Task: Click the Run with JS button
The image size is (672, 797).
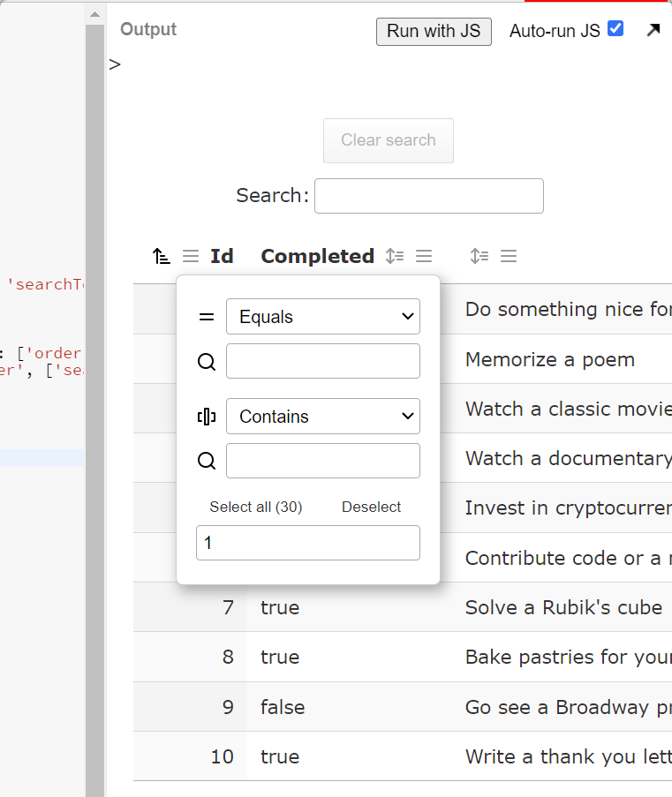Action: coord(433,31)
